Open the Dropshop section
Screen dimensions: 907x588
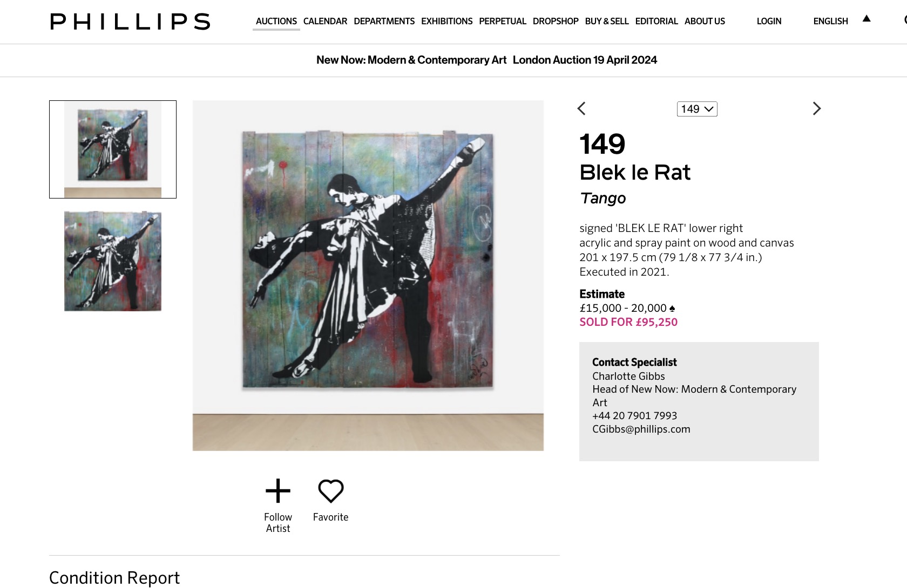(556, 21)
